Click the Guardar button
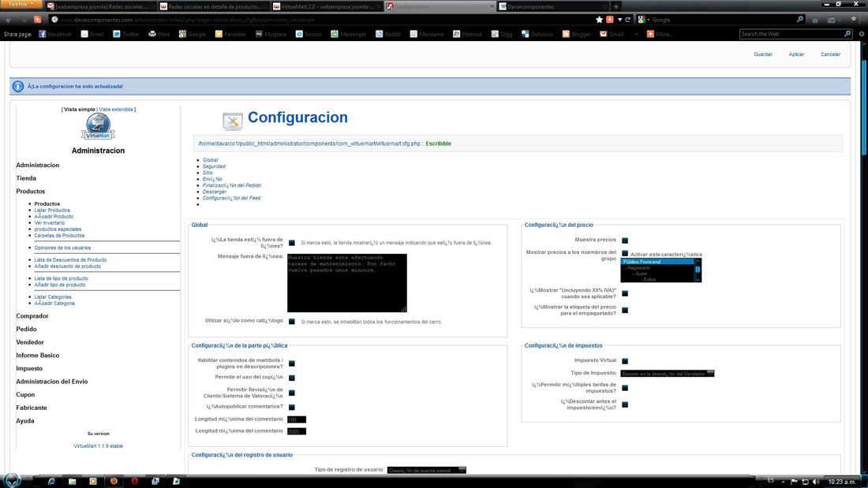This screenshot has width=868, height=488. (x=763, y=54)
